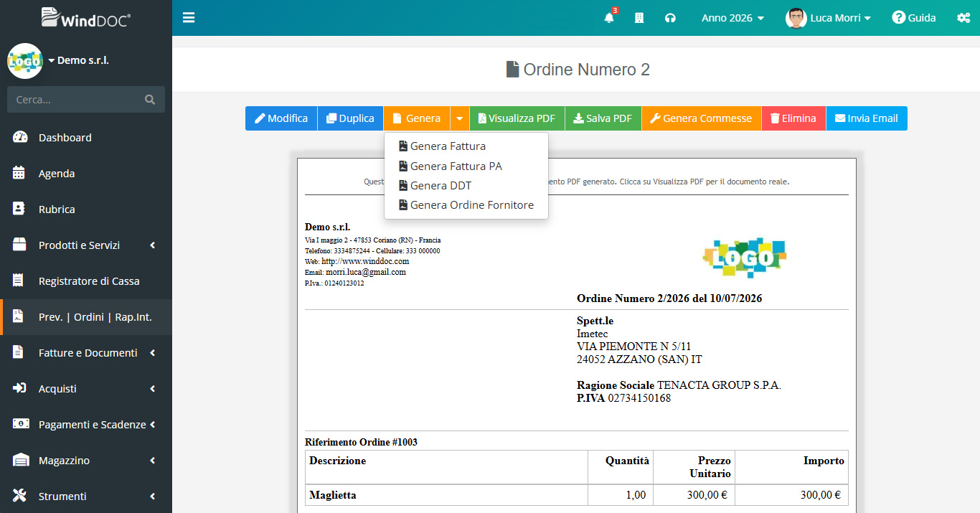Click the Agenda calendar icon
980x513 pixels.
click(x=20, y=173)
